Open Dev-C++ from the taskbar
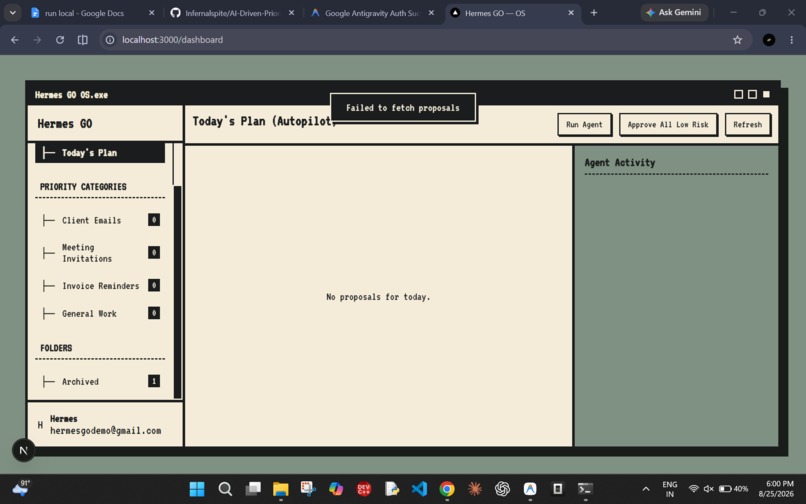 (x=363, y=489)
